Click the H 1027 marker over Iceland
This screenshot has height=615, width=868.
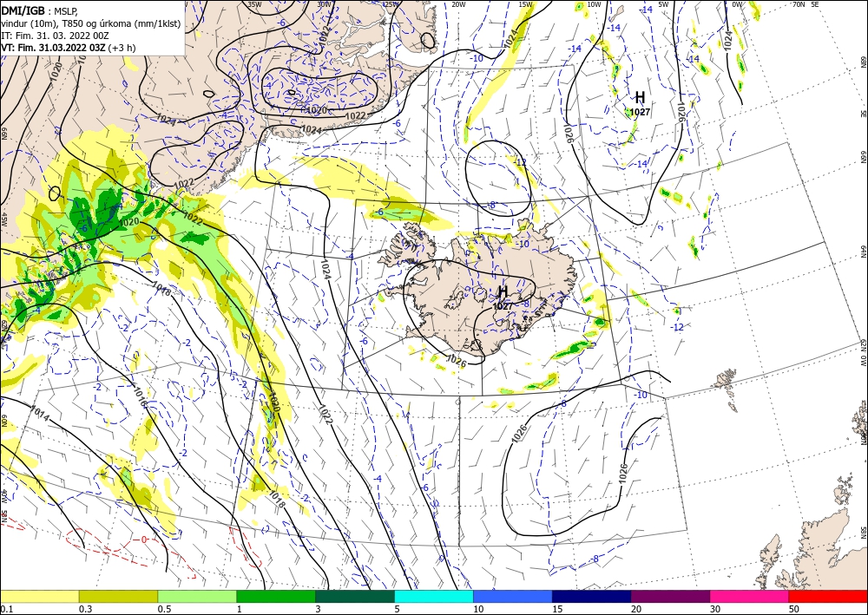[503, 297]
